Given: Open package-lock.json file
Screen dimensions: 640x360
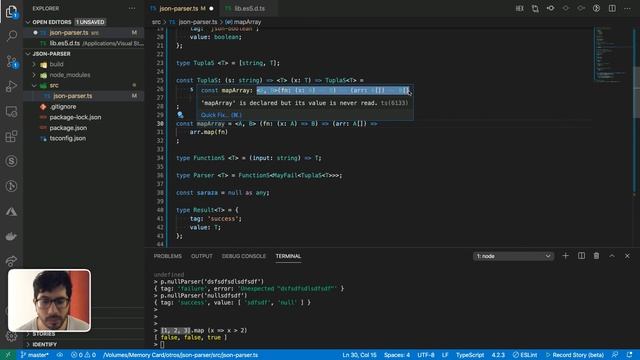Looking at the screenshot, I should pyautogui.click(x=75, y=117).
